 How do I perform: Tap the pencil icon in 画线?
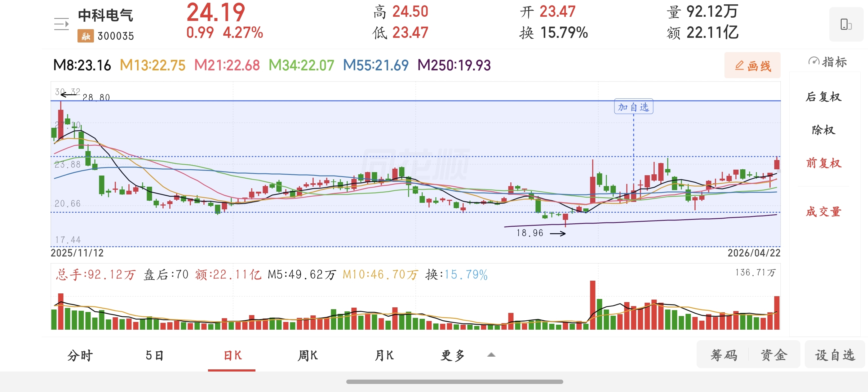click(739, 65)
